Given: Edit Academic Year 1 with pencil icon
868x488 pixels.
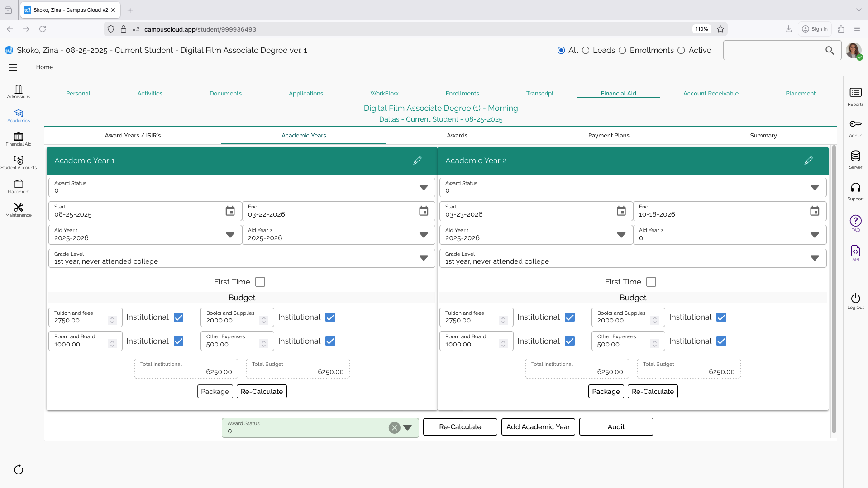Looking at the screenshot, I should click(417, 161).
